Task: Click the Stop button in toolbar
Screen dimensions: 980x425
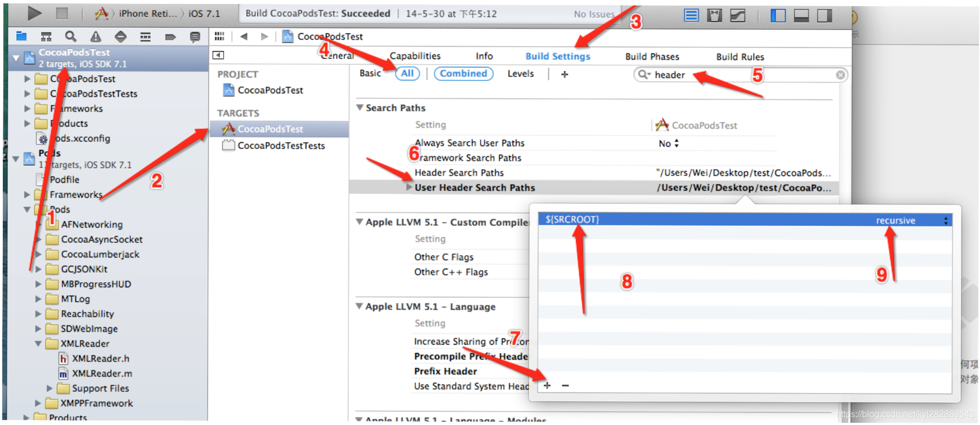Action: 62,13
